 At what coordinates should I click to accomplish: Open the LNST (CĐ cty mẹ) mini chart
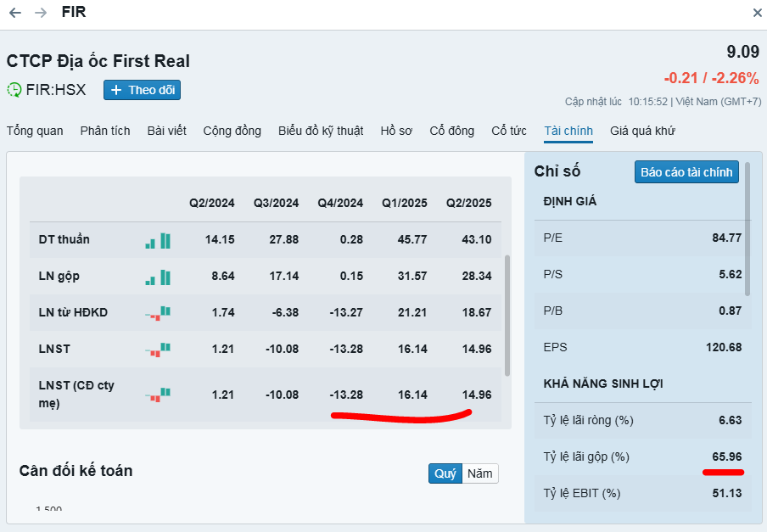tap(158, 394)
